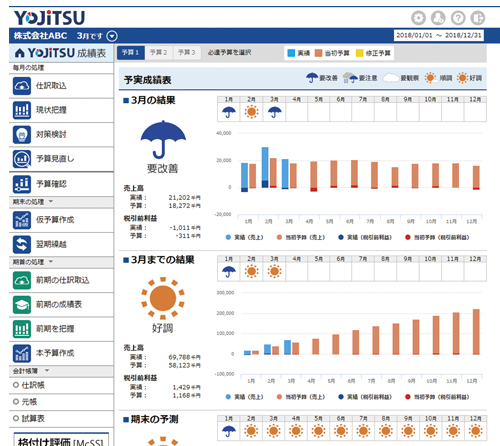This screenshot has height=446, width=500.
Task: Switch to the 予算3 tab
Action: point(187,53)
